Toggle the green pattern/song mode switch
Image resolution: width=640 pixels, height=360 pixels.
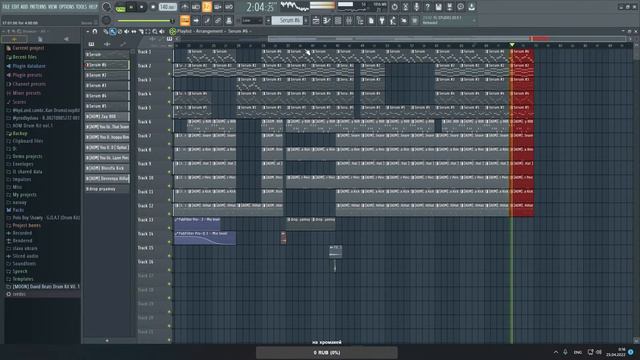120,7
